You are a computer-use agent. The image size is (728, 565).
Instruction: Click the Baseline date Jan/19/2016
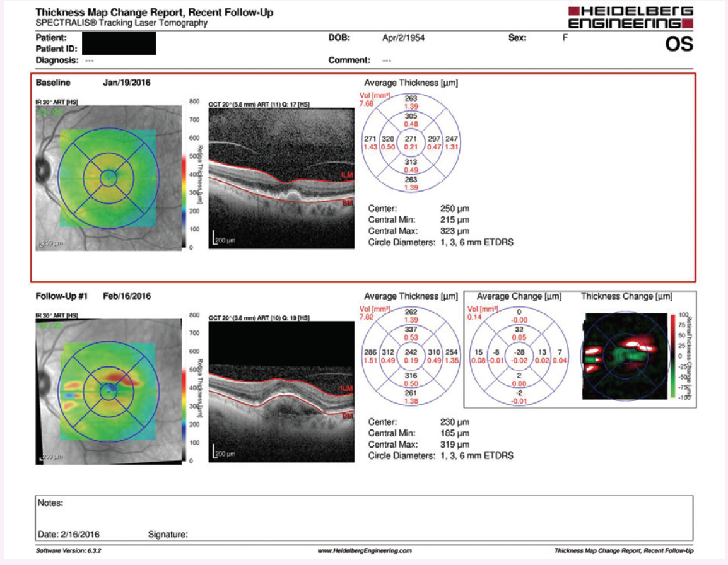pos(127,83)
